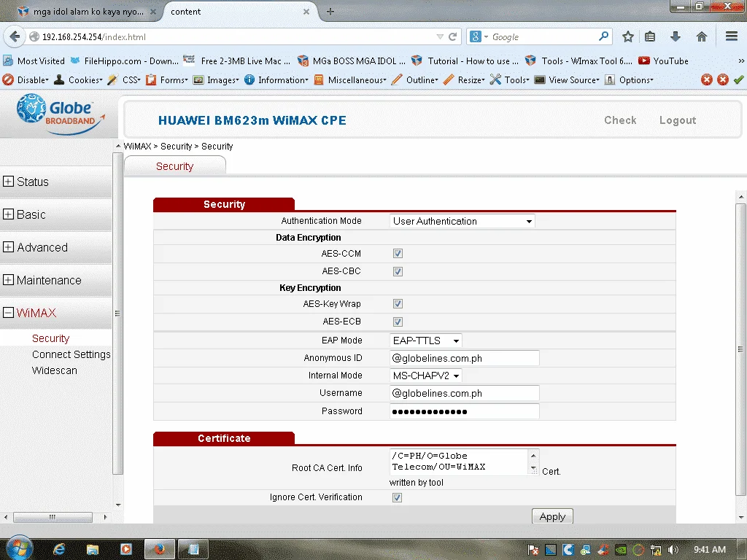Viewport: 747px width, 560px height.
Task: Launch Internet Explorer from taskbar
Action: click(59, 550)
